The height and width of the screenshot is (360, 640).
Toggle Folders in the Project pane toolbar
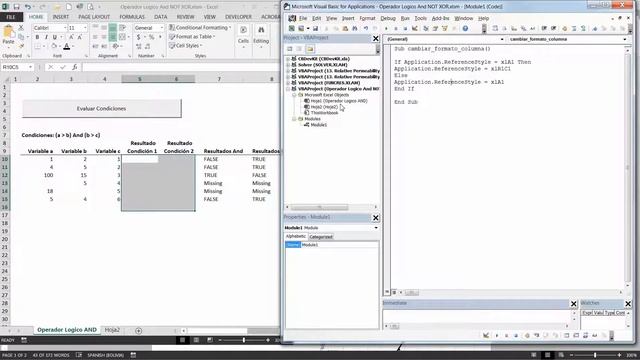[310, 49]
